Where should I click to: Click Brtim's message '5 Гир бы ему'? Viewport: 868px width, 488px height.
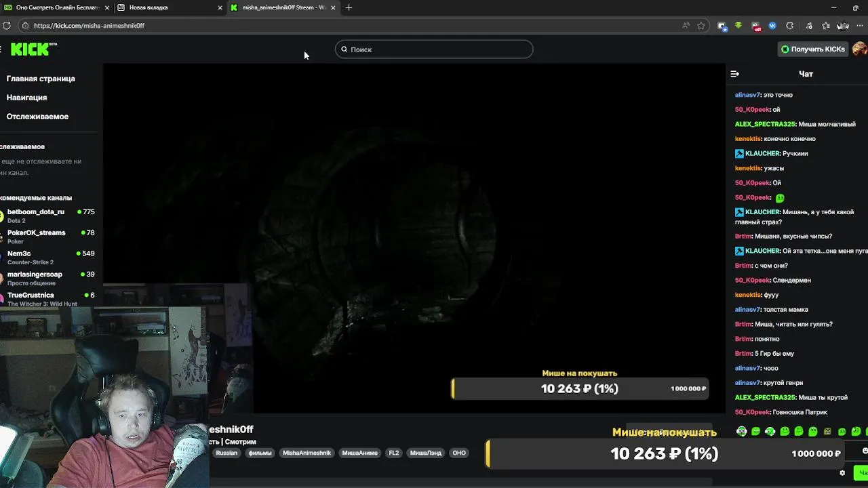(774, 354)
